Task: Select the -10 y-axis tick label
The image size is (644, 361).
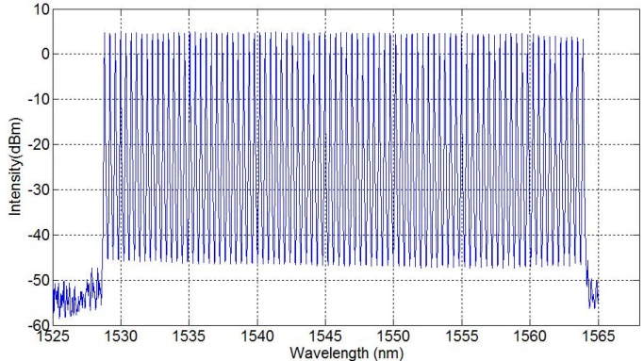Action: [x=39, y=99]
